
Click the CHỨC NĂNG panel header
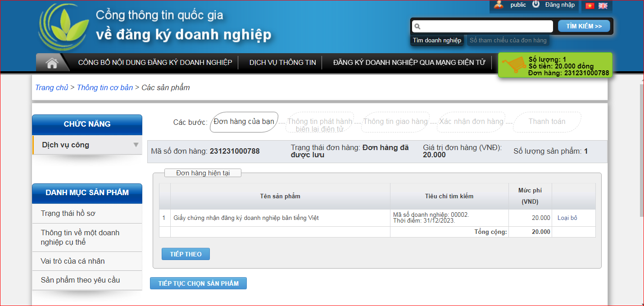pos(87,124)
